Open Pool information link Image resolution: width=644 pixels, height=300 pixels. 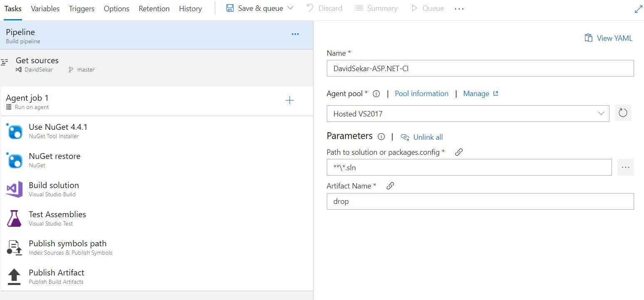pos(422,94)
